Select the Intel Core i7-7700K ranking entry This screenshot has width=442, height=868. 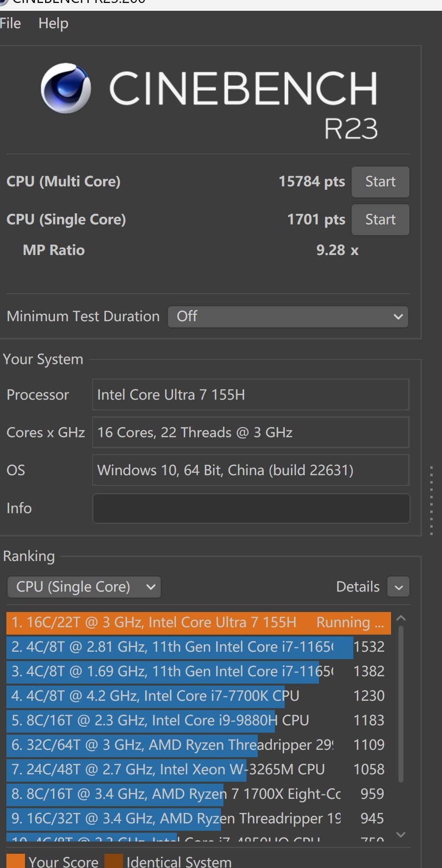point(172,695)
